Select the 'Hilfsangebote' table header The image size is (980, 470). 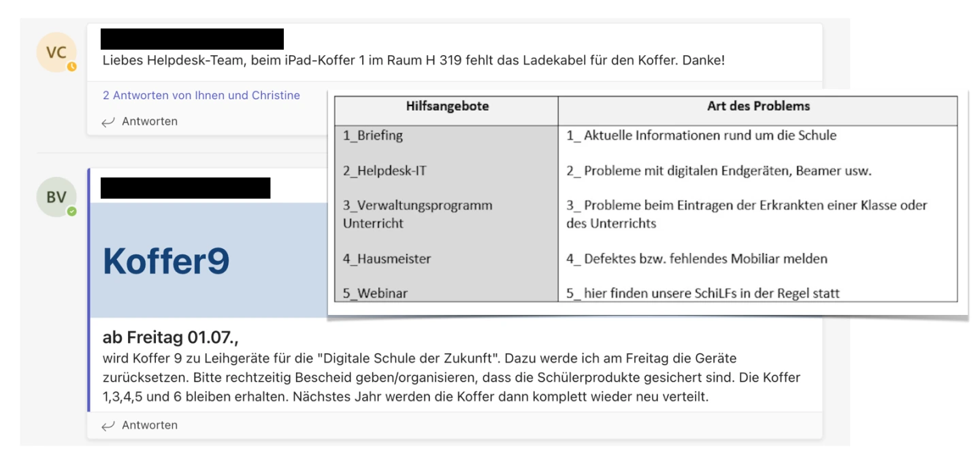(x=447, y=107)
